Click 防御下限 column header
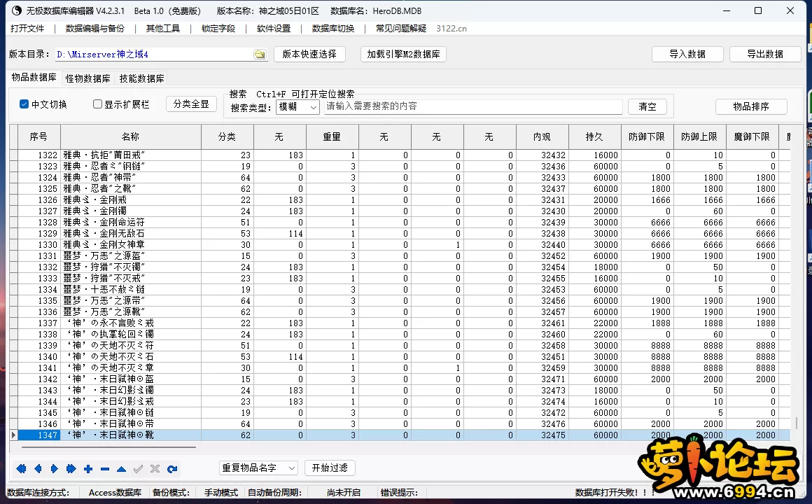 647,136
